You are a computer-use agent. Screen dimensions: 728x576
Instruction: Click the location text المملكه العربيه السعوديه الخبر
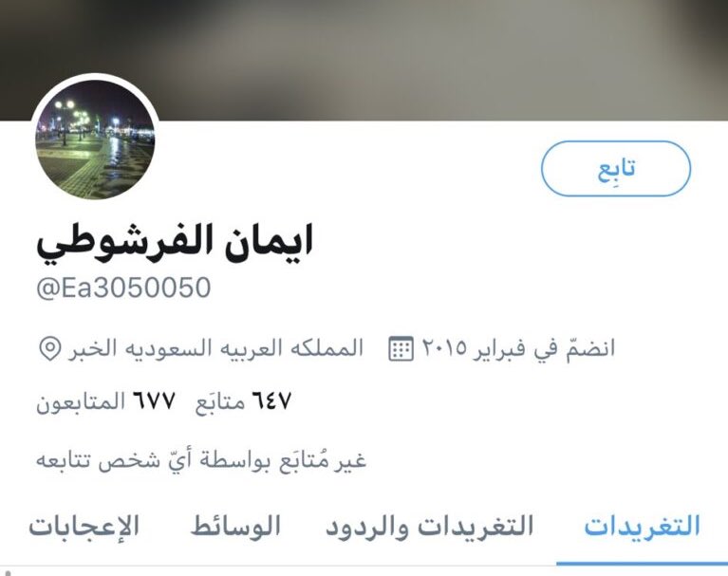215,348
